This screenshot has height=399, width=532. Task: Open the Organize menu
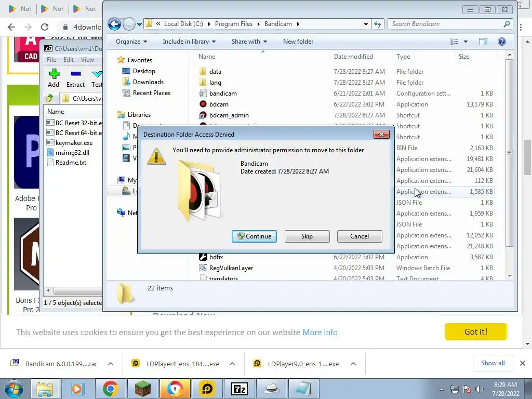131,42
